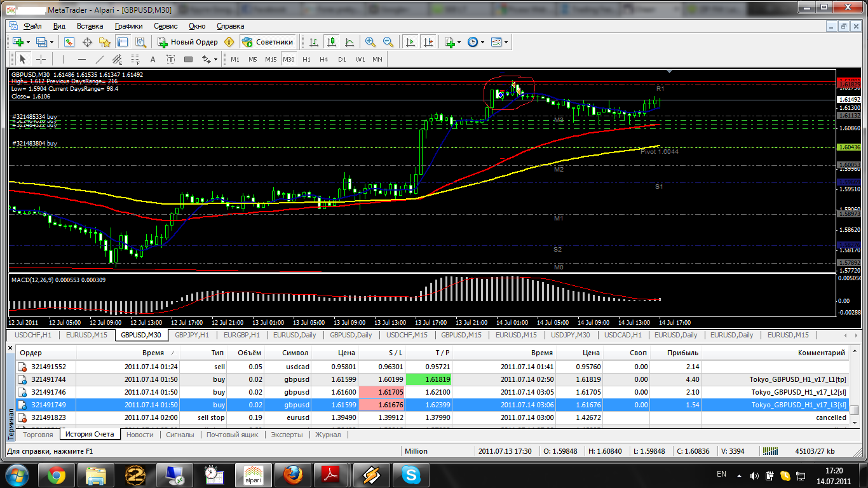Open the Эксперты terminal tab
Viewport: 868px width, 488px height.
[287, 435]
